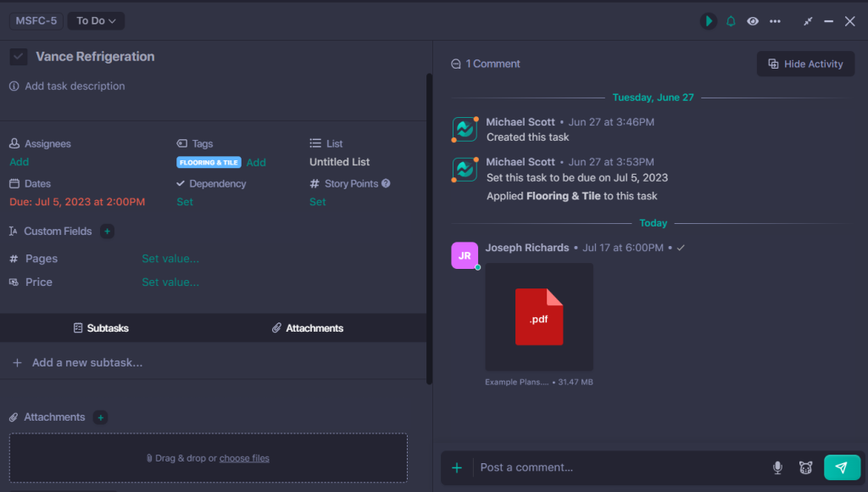This screenshot has width=868, height=492.
Task: Click the Assignees person icon
Action: tap(14, 143)
